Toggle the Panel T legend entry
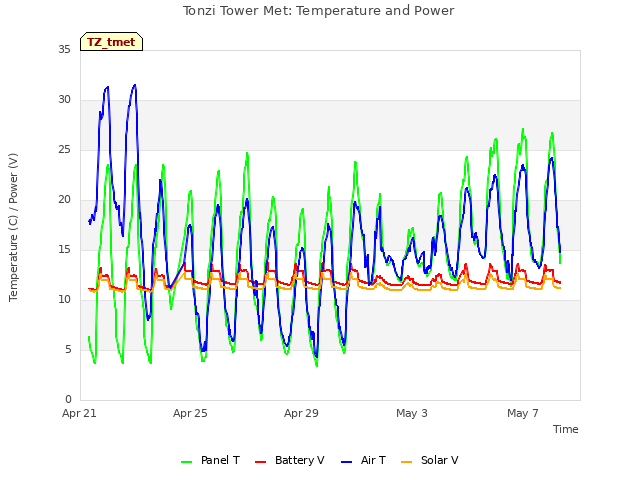Viewport: 640px width, 480px height. tap(210, 460)
